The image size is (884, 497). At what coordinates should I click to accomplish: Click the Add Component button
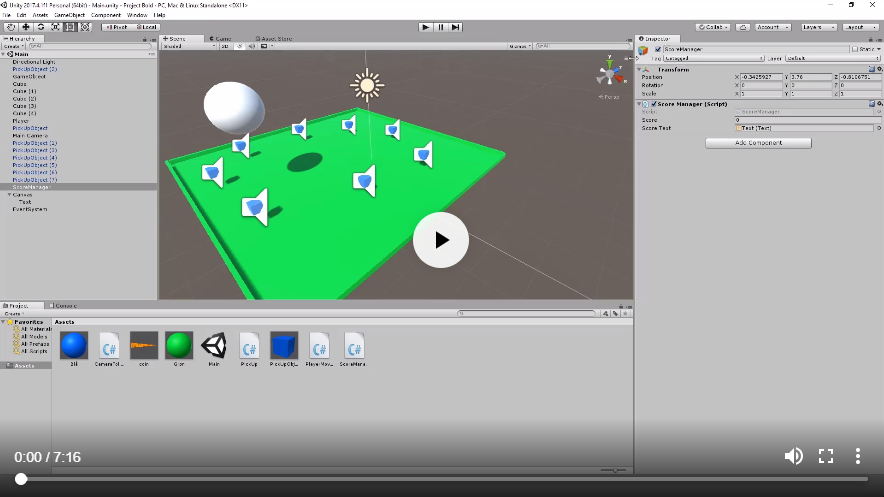(758, 143)
